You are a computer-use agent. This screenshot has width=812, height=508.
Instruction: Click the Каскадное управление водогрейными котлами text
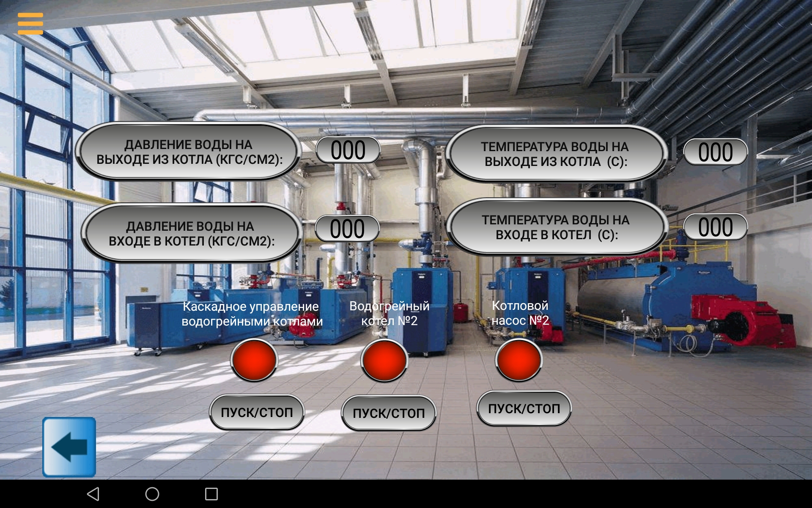[x=252, y=314]
